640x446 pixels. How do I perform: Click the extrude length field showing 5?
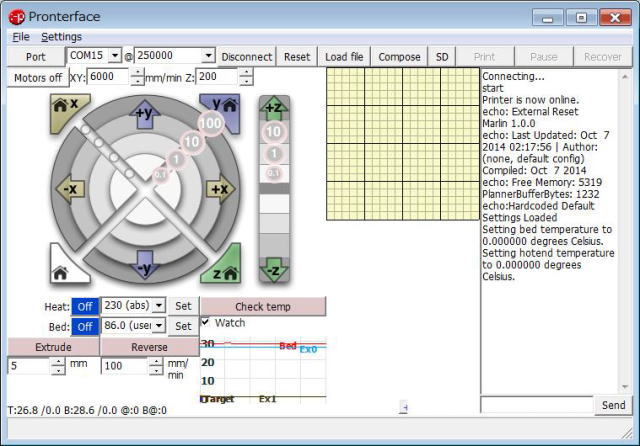(29, 366)
